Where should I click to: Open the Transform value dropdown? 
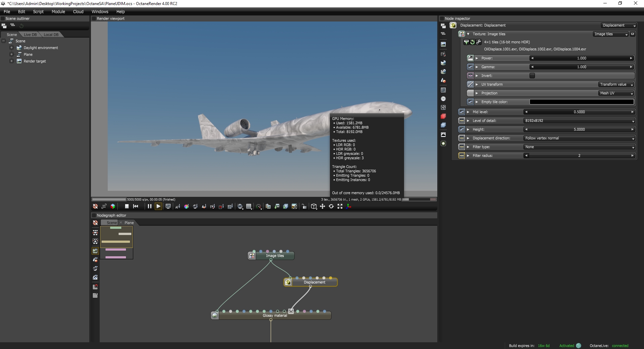click(x=616, y=84)
